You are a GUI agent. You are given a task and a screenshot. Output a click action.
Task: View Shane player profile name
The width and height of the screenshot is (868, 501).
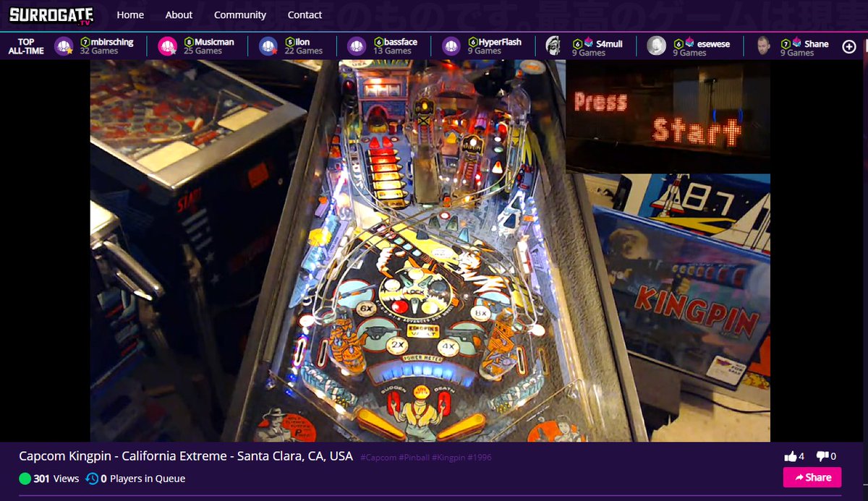coord(817,43)
